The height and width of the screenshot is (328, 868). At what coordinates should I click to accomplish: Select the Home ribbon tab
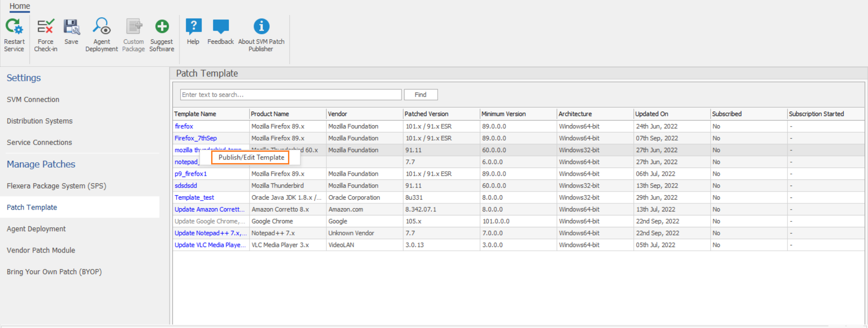click(x=20, y=6)
